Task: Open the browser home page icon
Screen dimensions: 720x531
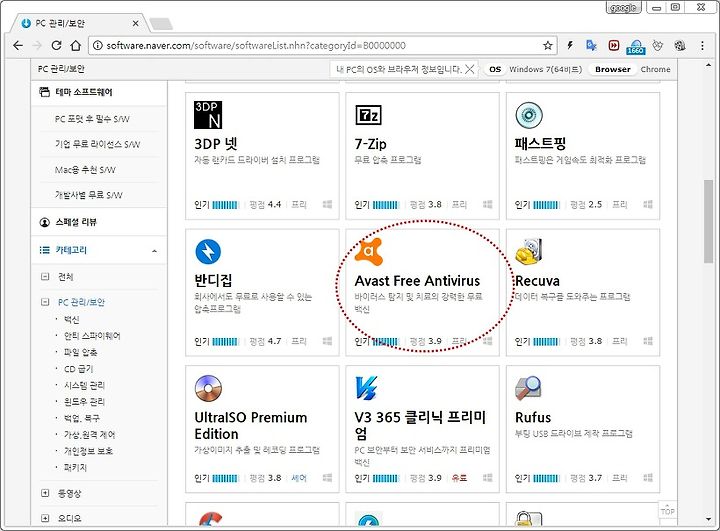Action: [76, 45]
